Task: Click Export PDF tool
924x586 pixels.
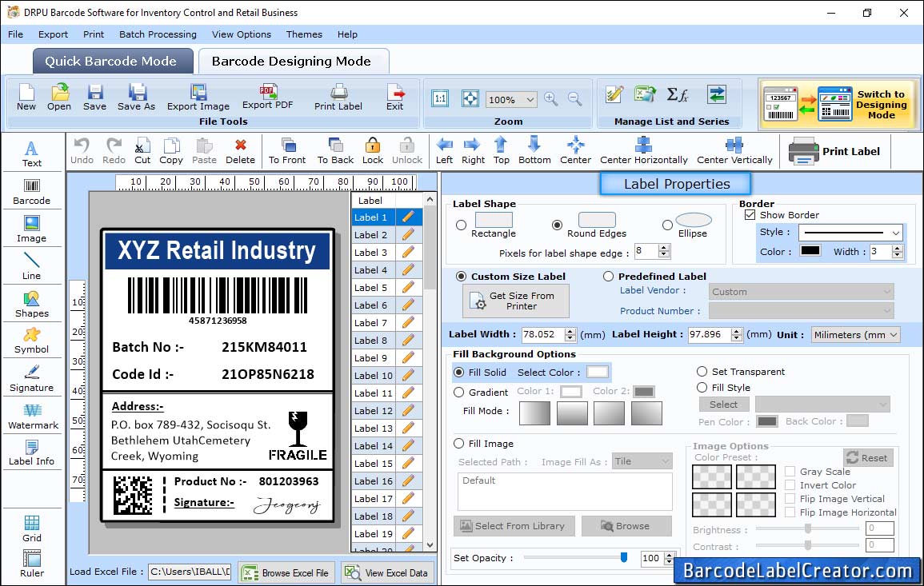Action: tap(267, 97)
